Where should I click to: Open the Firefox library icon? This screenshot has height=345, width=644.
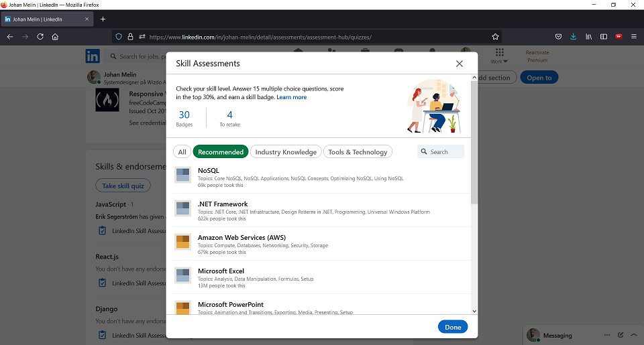coord(589,37)
